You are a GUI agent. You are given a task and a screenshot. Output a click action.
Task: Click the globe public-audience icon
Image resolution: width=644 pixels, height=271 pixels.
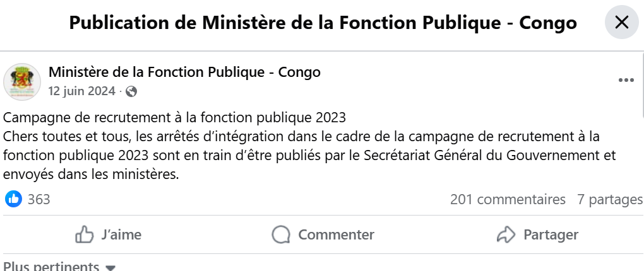[x=131, y=91]
